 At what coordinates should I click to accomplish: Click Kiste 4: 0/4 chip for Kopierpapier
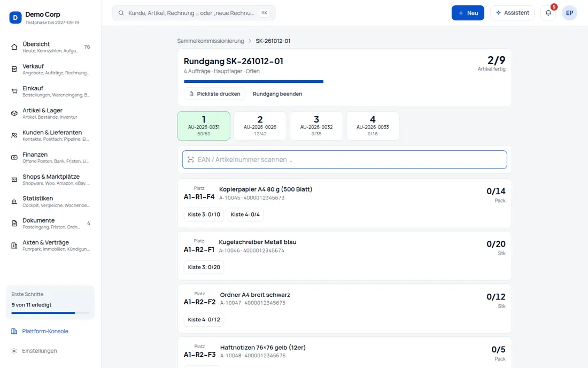(x=245, y=214)
